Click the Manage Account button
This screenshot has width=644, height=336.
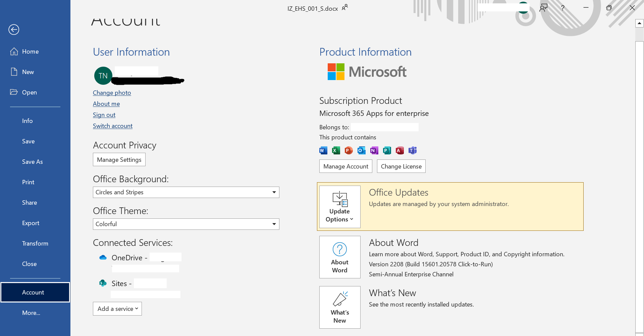point(346,166)
